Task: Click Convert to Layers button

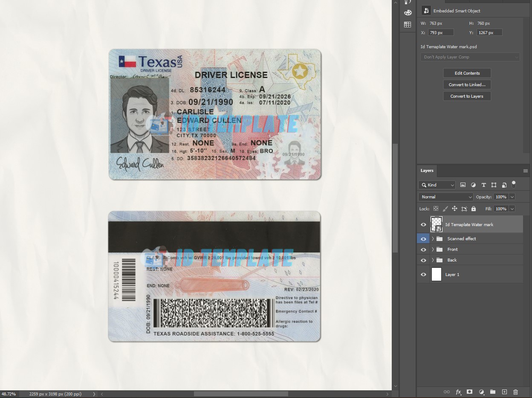Action: [467, 96]
